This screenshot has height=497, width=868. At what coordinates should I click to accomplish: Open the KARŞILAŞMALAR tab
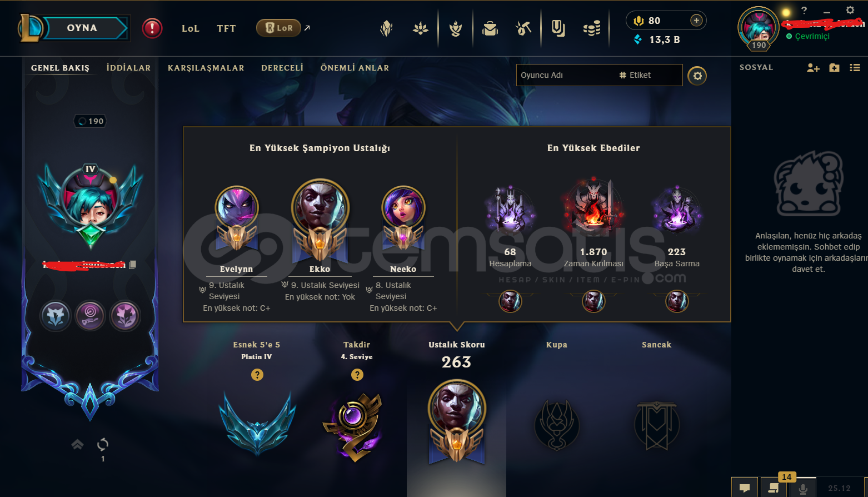(x=206, y=68)
